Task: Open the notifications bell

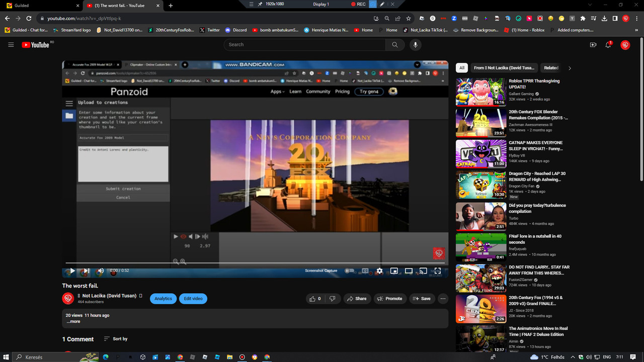Action: pyautogui.click(x=608, y=45)
